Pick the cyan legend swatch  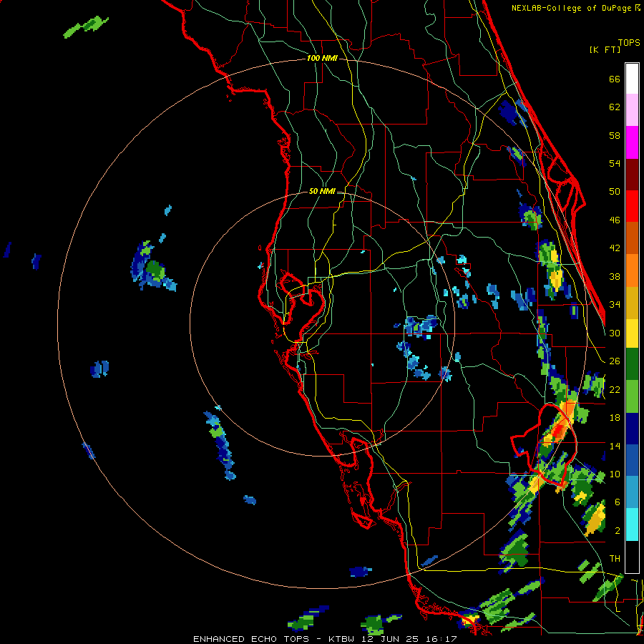click(x=632, y=525)
